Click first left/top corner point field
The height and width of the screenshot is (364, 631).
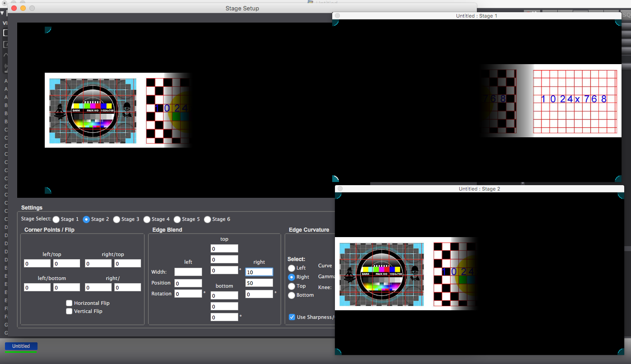pos(37,263)
